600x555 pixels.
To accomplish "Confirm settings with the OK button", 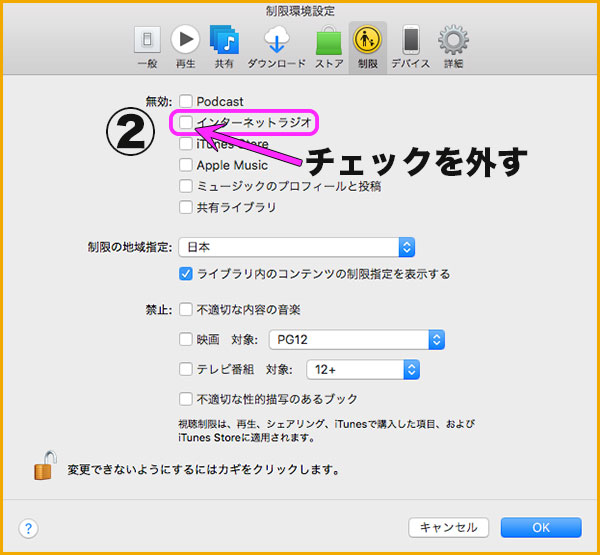I will (x=541, y=528).
